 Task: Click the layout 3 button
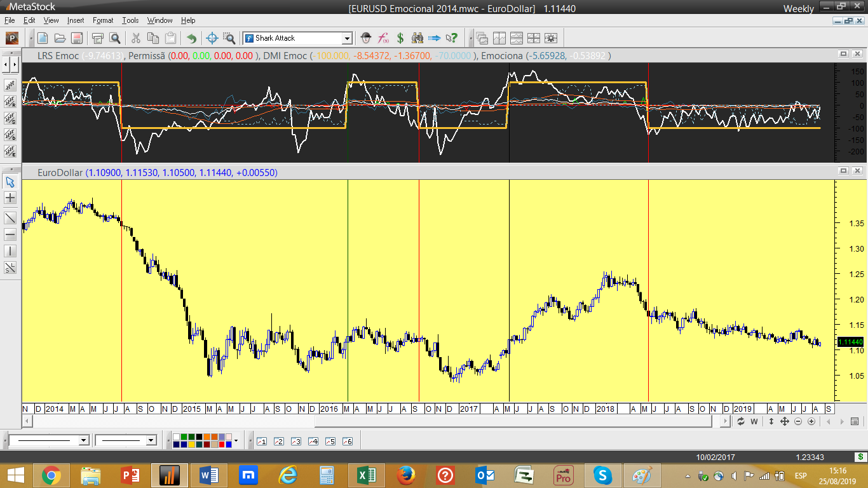295,441
